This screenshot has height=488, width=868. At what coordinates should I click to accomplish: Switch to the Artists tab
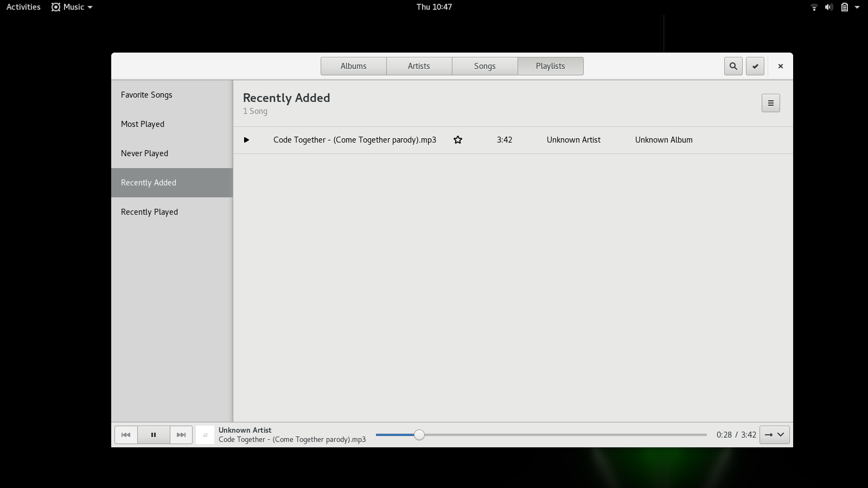tap(419, 66)
